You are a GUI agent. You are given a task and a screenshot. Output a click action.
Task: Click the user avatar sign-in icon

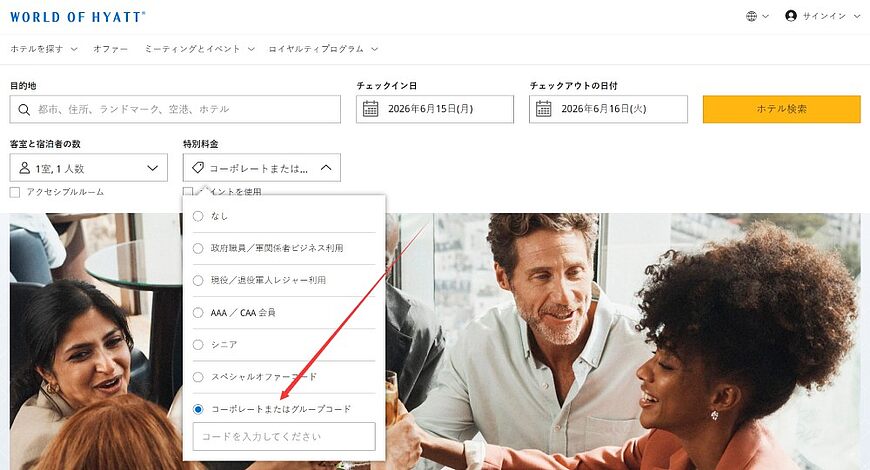coord(791,16)
